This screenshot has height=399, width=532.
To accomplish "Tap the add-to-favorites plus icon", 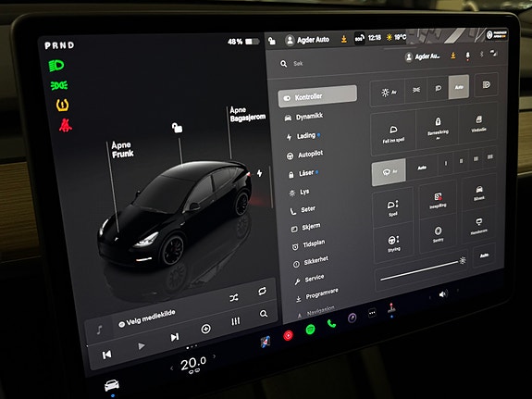I will [x=205, y=329].
